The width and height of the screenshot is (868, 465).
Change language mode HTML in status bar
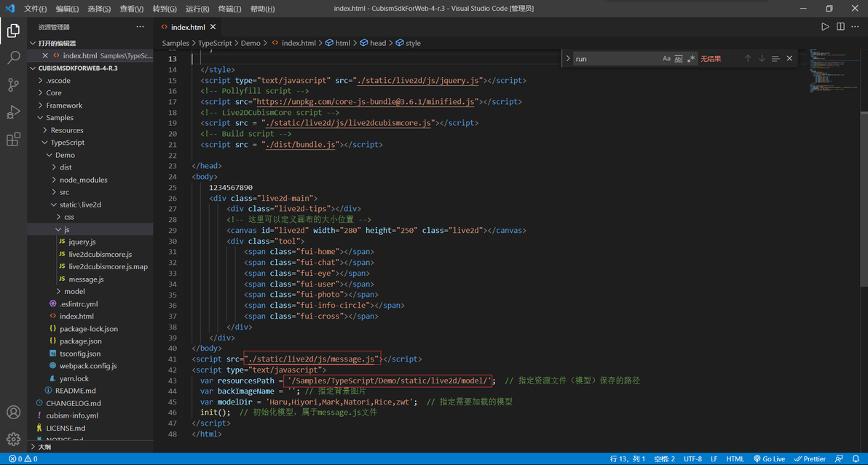point(735,459)
